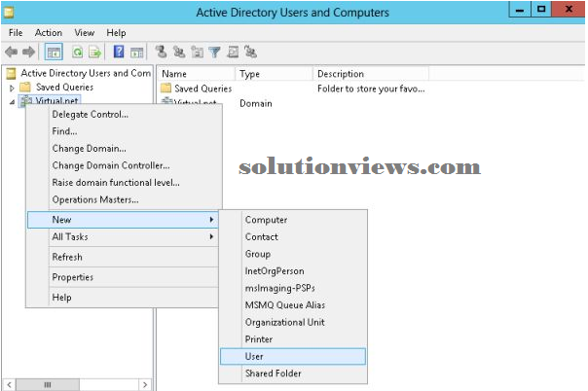Open the Action menu

coord(49,33)
